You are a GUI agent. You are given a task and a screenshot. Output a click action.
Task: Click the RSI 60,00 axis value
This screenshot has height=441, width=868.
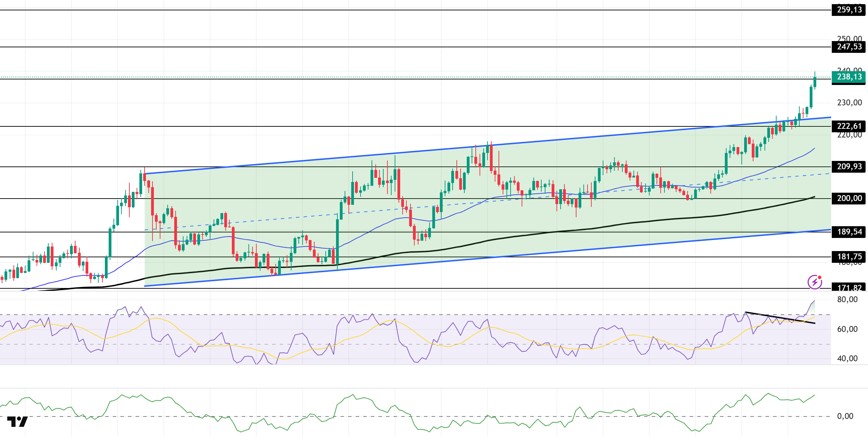click(x=847, y=329)
